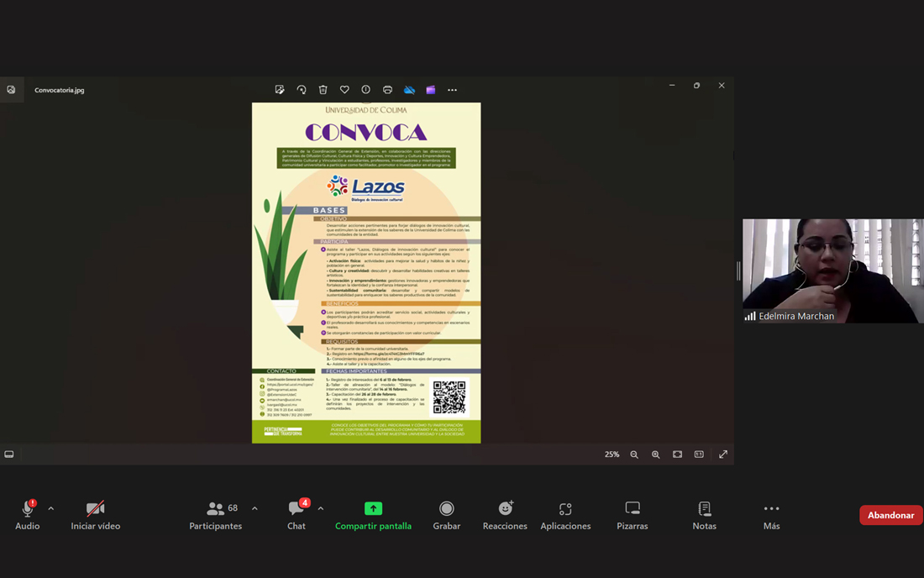Image resolution: width=924 pixels, height=578 pixels.
Task: Zoom out of the image in Photos
Action: pyautogui.click(x=634, y=455)
